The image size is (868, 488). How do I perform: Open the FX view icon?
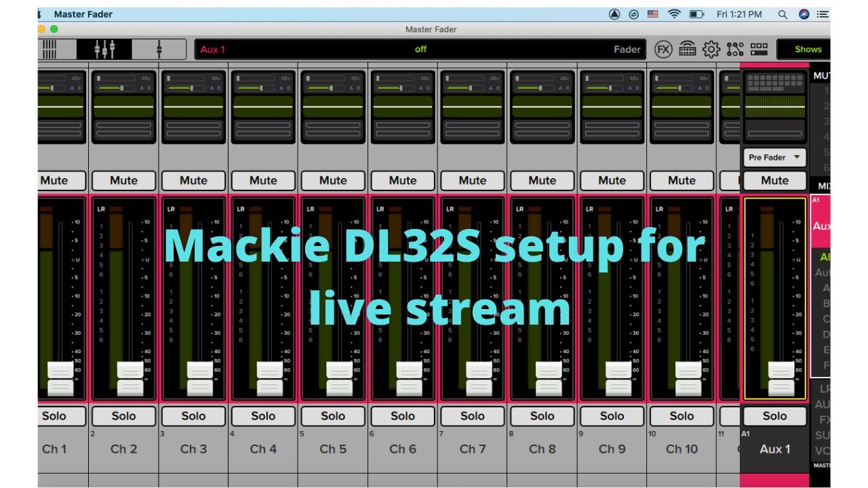(x=664, y=49)
